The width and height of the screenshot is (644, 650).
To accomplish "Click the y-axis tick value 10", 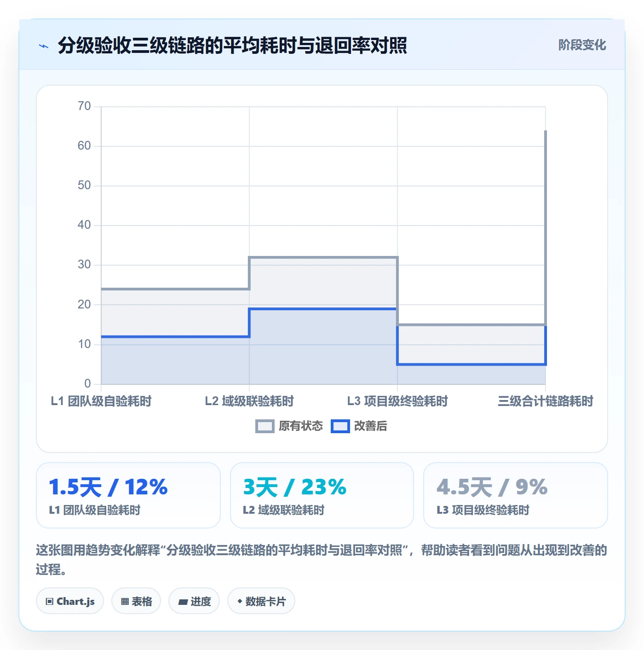I will pyautogui.click(x=84, y=344).
